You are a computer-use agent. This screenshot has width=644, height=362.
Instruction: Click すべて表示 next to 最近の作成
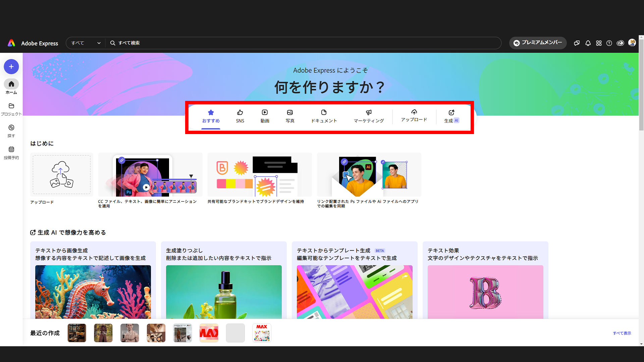[622, 333]
